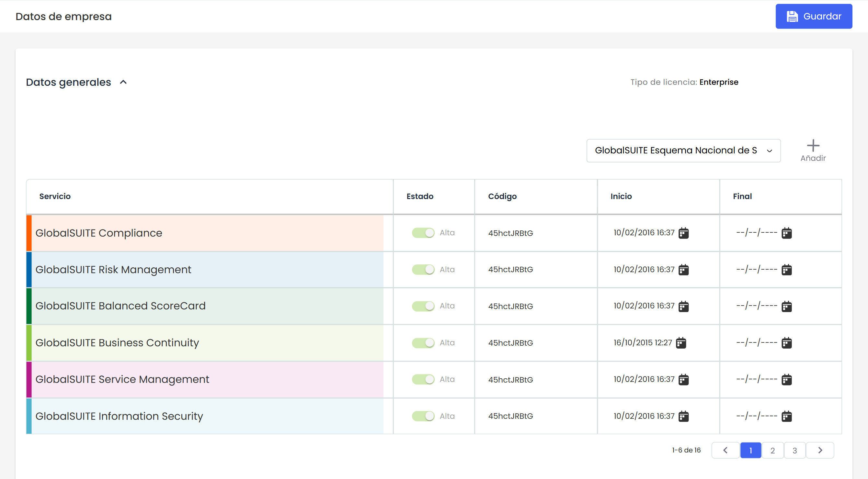
Task: Click the 1-6 de 16 pagination summary
Action: point(686,450)
